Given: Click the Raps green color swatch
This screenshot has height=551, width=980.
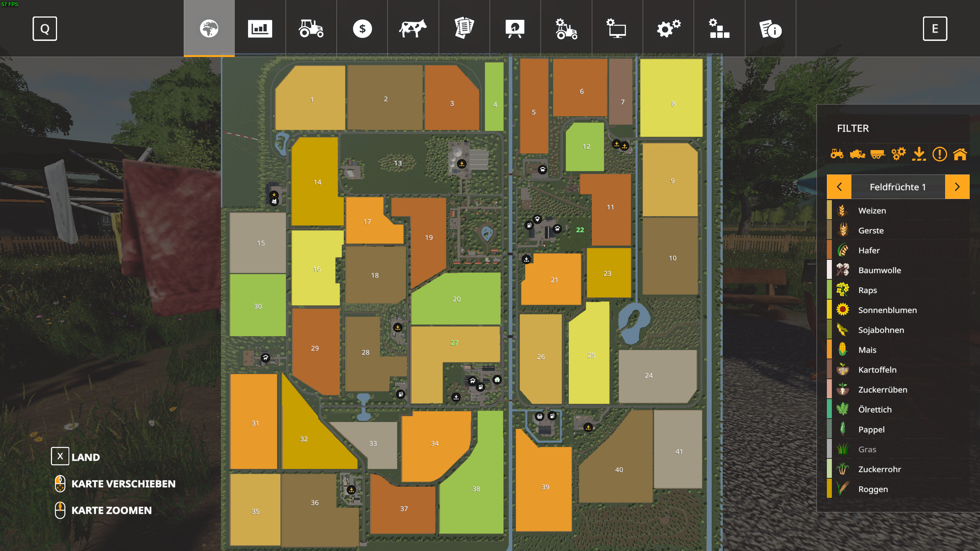Looking at the screenshot, I should click(x=829, y=290).
